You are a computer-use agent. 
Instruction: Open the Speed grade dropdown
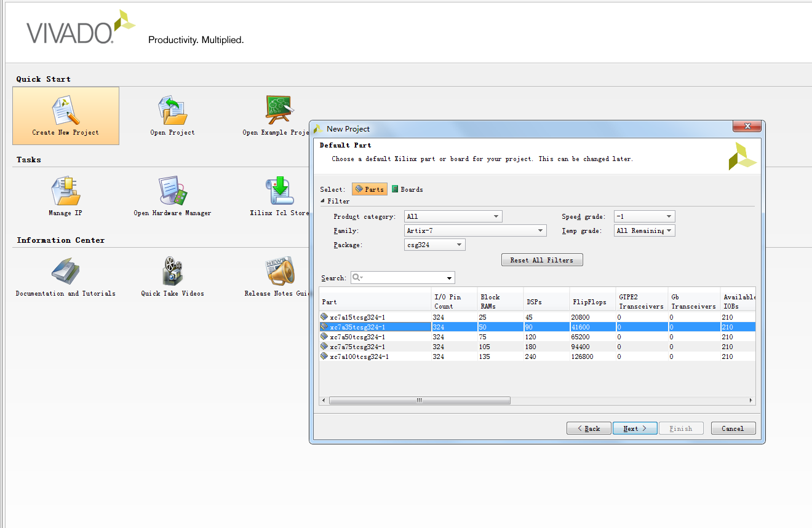pos(644,216)
